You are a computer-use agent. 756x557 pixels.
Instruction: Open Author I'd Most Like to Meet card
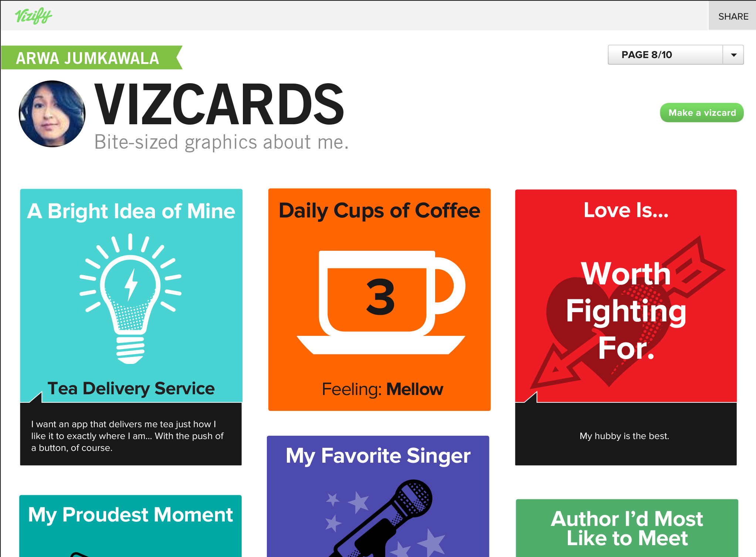[x=627, y=528]
